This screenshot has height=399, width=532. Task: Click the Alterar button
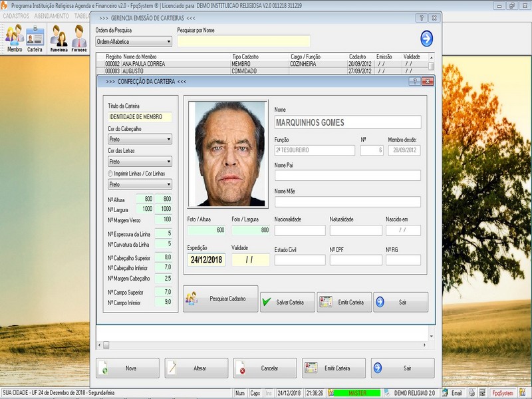click(196, 368)
